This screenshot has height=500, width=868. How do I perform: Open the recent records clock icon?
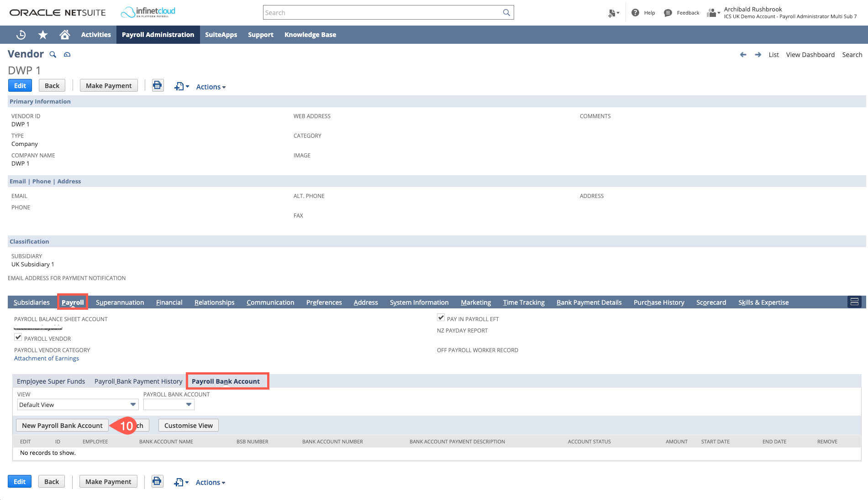point(21,34)
